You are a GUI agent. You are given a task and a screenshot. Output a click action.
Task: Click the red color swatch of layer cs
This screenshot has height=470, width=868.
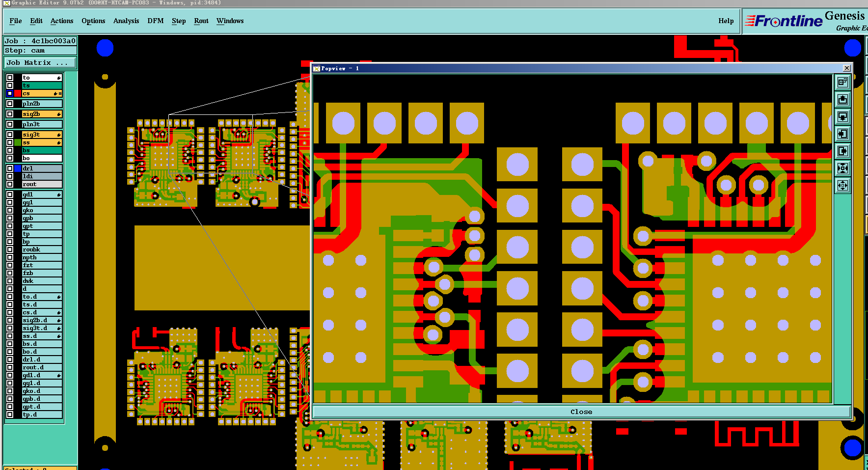(x=18, y=93)
